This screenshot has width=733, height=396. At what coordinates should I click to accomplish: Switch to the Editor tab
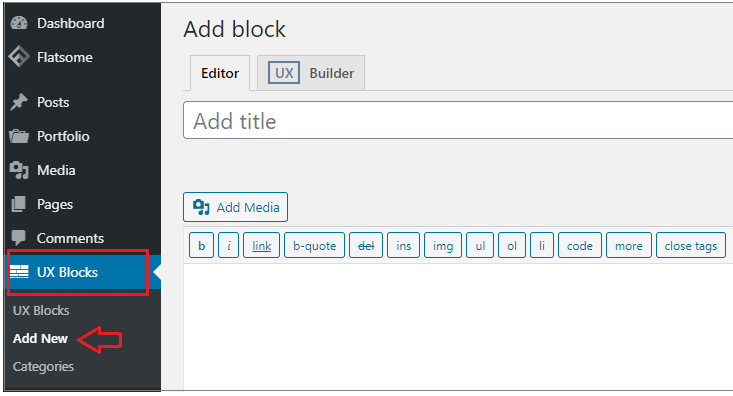220,73
